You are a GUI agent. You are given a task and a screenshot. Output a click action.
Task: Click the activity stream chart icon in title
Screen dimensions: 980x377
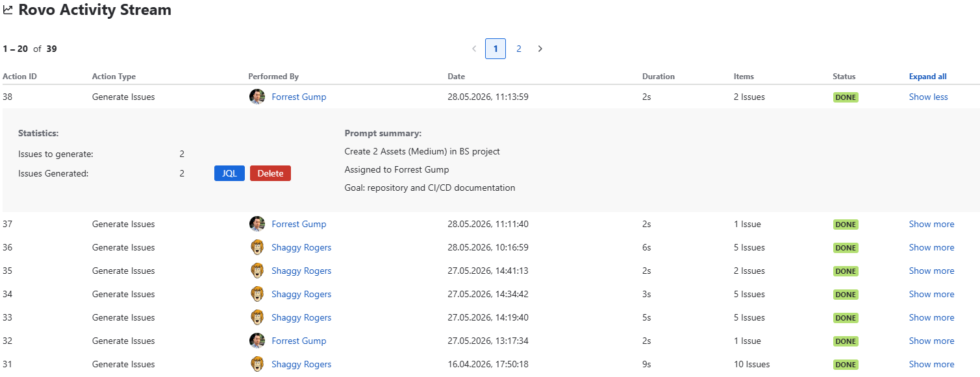point(8,10)
